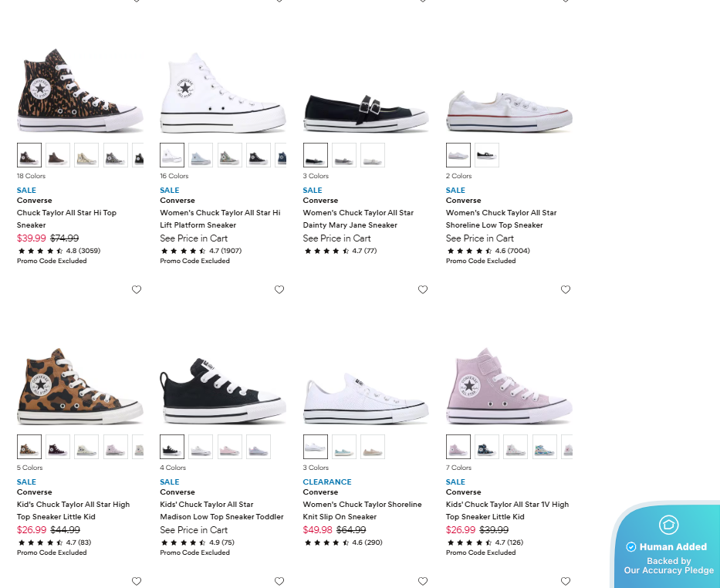
Task: Click the heart above the Madison Low Top Toddler sneaker
Action: point(279,289)
